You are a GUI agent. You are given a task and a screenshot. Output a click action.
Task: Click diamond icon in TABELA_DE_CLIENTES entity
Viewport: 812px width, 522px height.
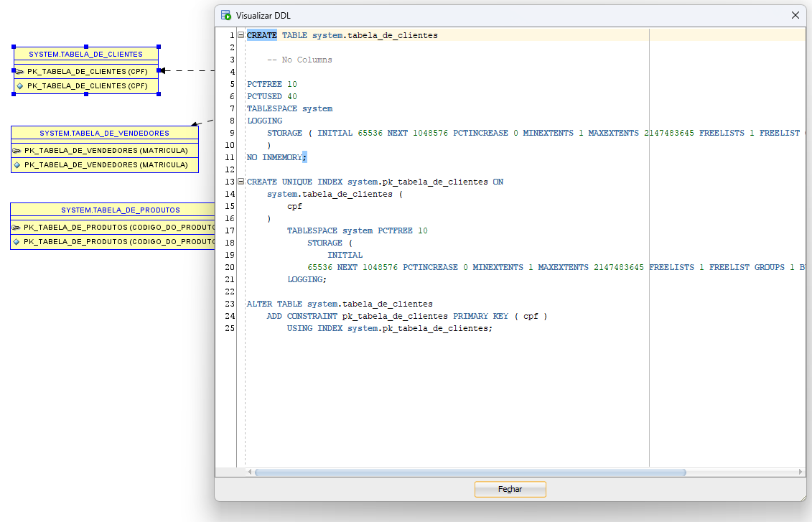(20, 86)
